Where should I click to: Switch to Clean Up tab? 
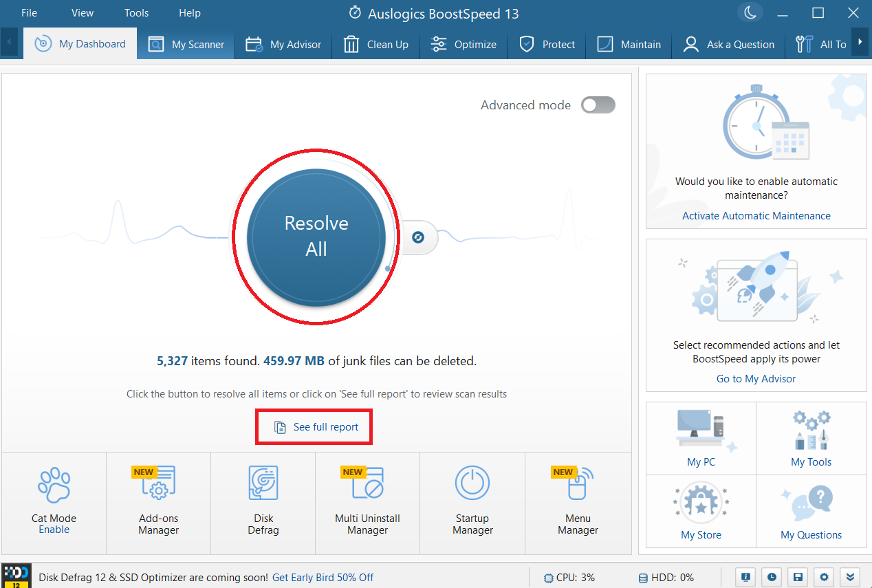coord(376,44)
